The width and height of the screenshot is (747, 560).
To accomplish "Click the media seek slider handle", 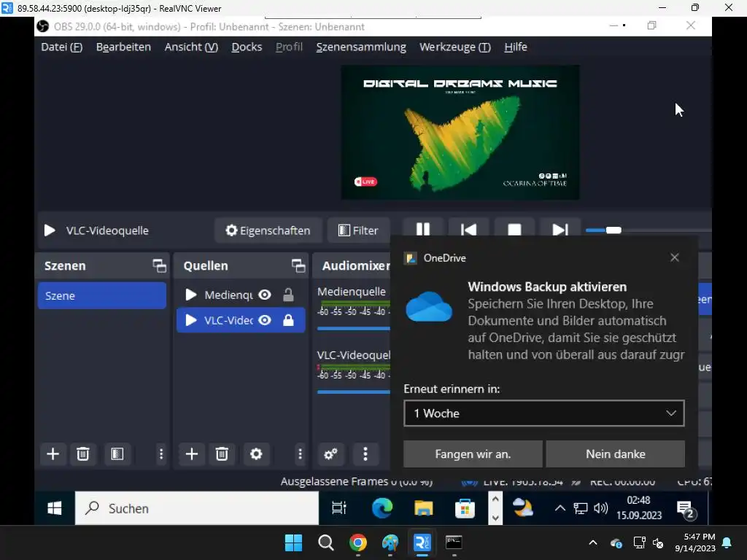I will coord(613,230).
